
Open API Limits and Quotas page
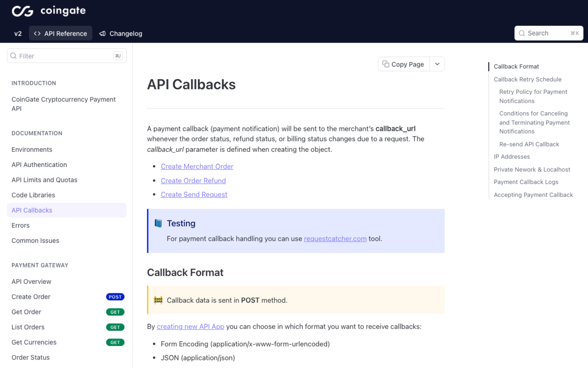tap(67, 180)
